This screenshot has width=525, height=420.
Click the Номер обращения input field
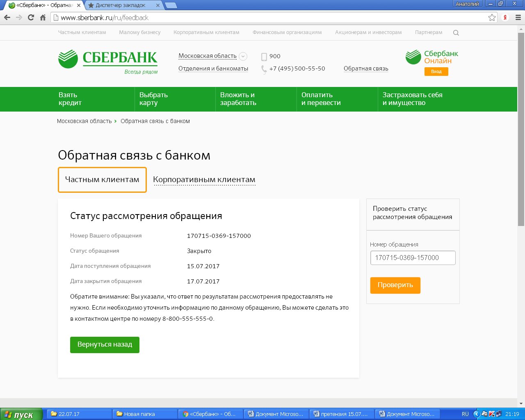(x=413, y=258)
